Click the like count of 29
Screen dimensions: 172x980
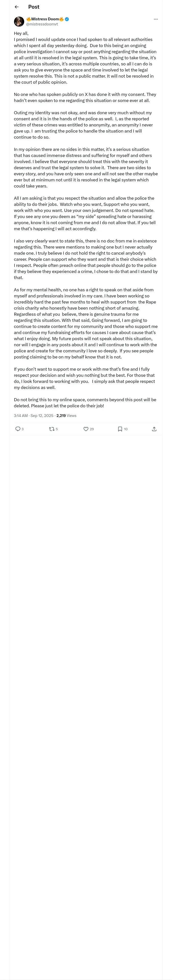pyautogui.click(x=92, y=429)
